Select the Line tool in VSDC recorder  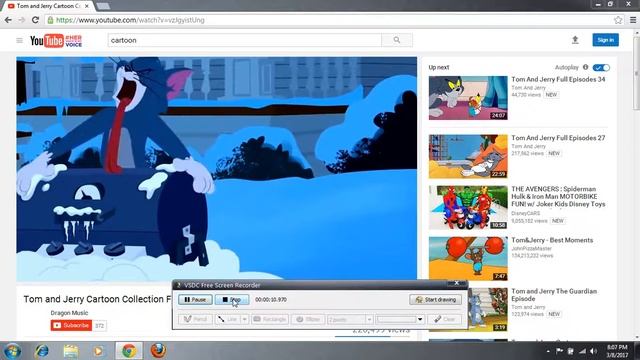(x=228, y=319)
